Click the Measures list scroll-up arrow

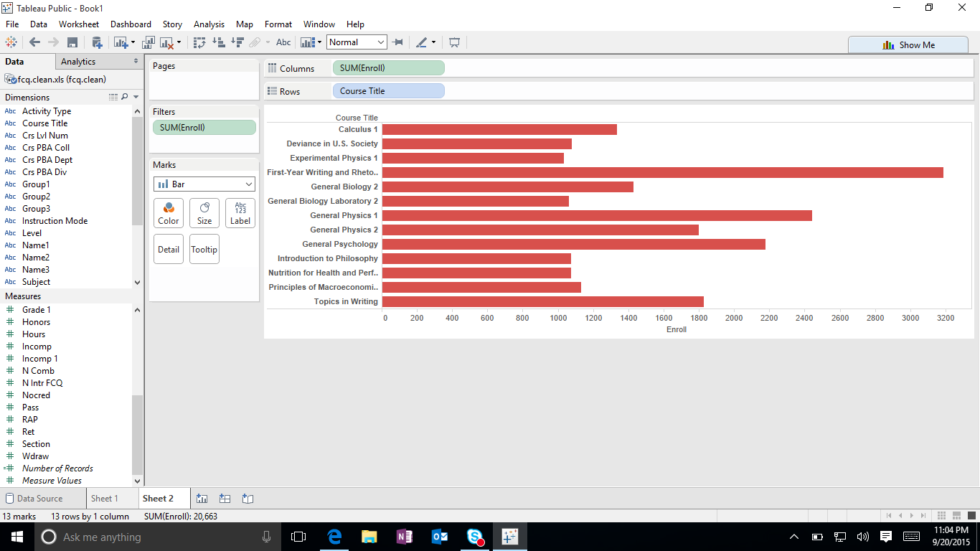(x=138, y=309)
